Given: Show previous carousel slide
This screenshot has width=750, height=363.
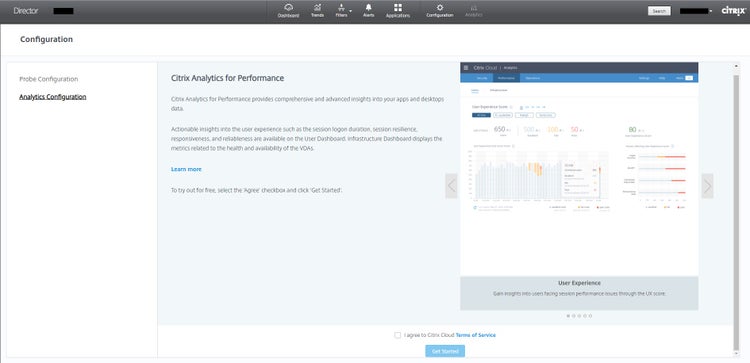Looking at the screenshot, I should pyautogui.click(x=451, y=186).
